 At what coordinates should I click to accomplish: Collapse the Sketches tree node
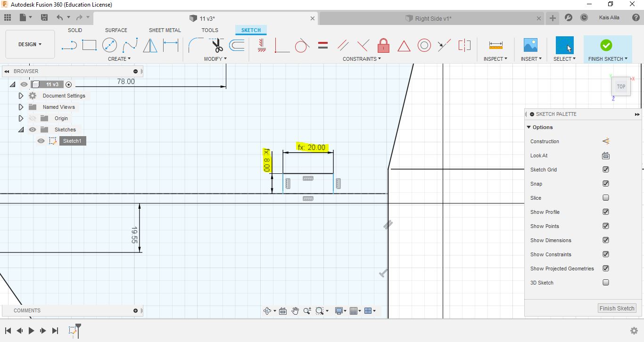pos(21,130)
